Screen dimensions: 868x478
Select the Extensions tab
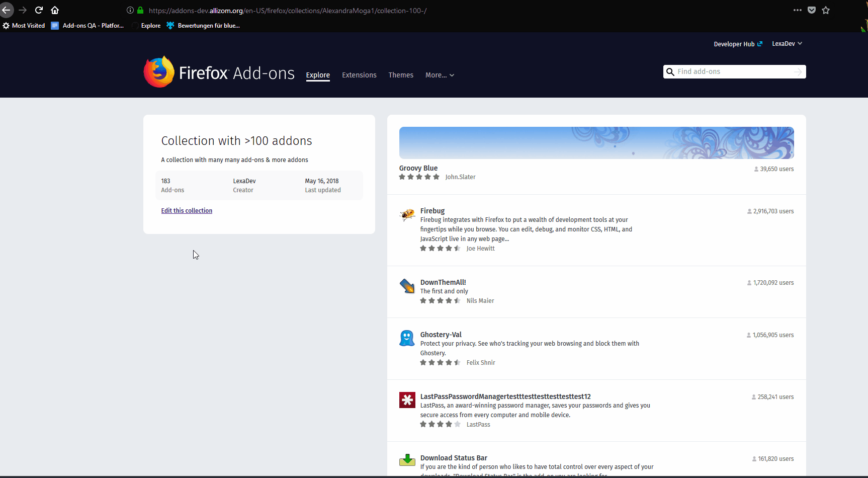tap(359, 75)
